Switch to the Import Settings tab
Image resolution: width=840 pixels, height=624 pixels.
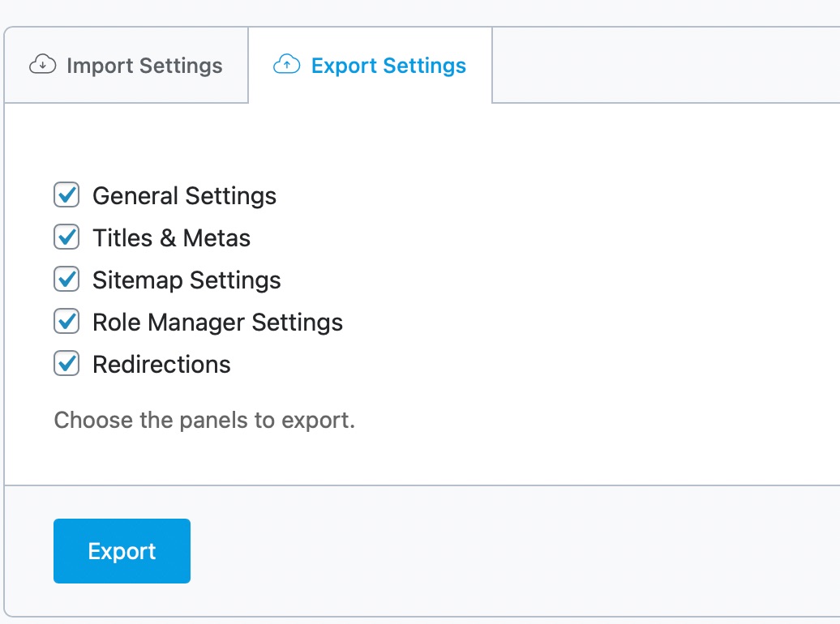(x=126, y=66)
